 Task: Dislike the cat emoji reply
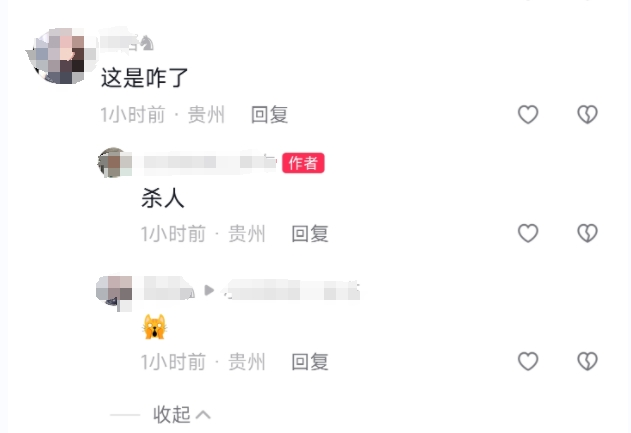588,361
